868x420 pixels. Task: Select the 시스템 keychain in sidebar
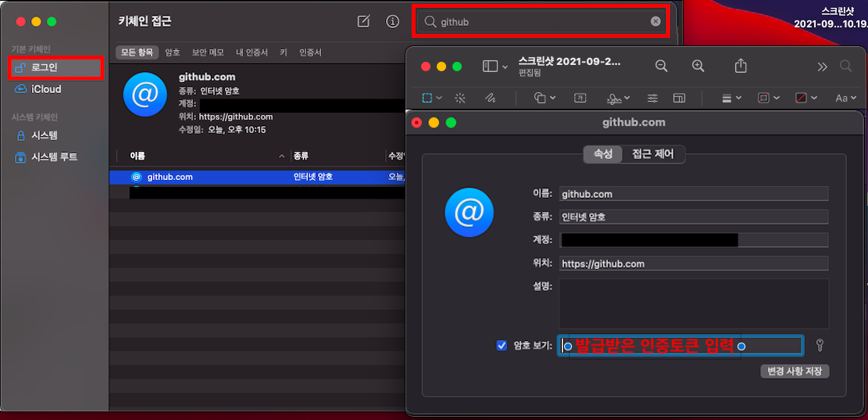pyautogui.click(x=37, y=135)
